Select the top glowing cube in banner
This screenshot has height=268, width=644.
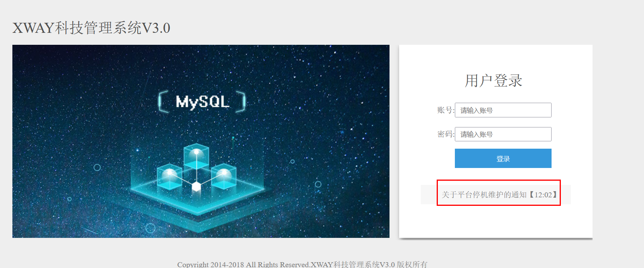[x=196, y=156]
